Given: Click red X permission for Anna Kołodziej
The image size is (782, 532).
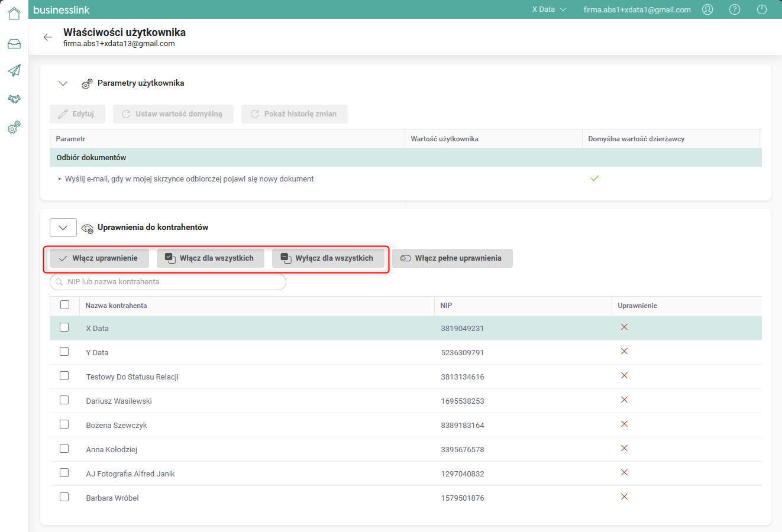Looking at the screenshot, I should click(x=624, y=449).
